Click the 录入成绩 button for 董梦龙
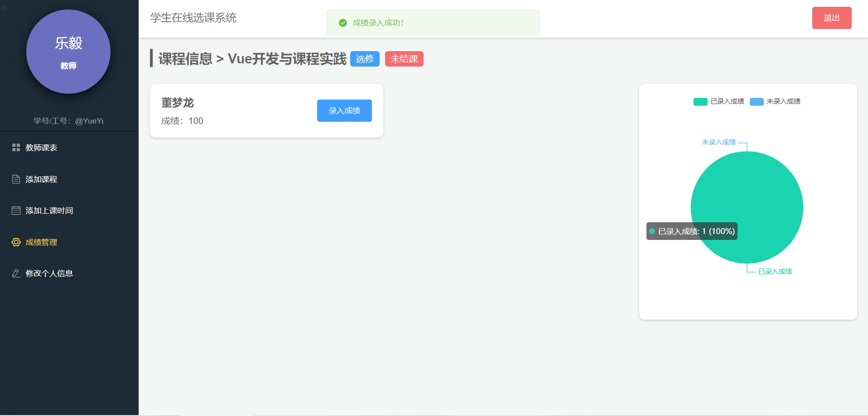This screenshot has width=868, height=416. [344, 110]
